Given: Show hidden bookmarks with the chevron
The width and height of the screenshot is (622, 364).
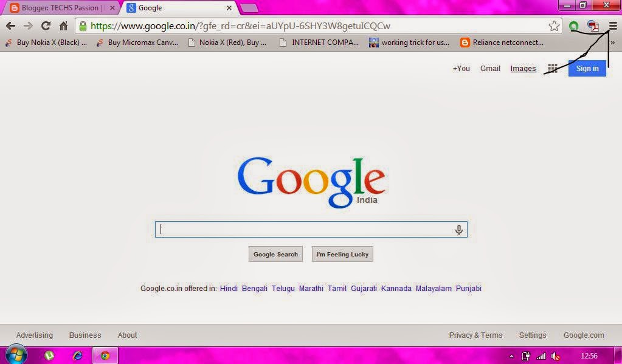Looking at the screenshot, I should 613,43.
